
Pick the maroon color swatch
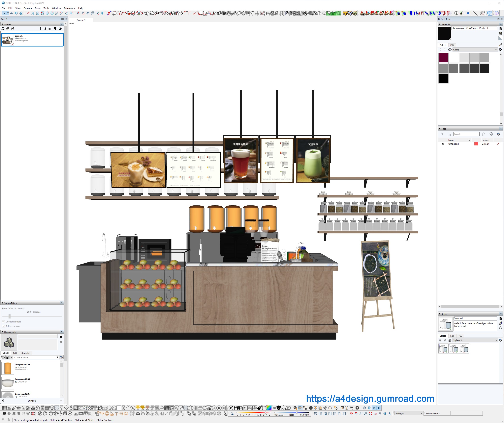point(443,58)
